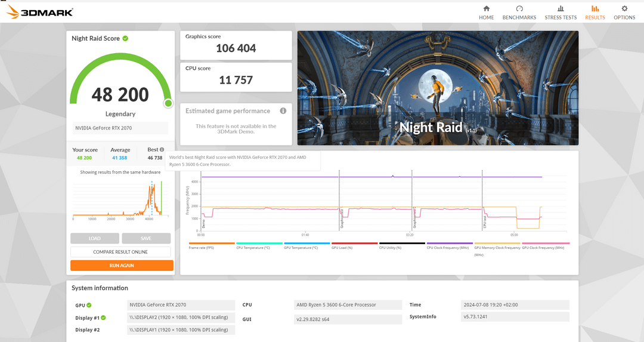This screenshot has height=342, width=644.
Task: Click the SAVE button
Action: coord(146,238)
